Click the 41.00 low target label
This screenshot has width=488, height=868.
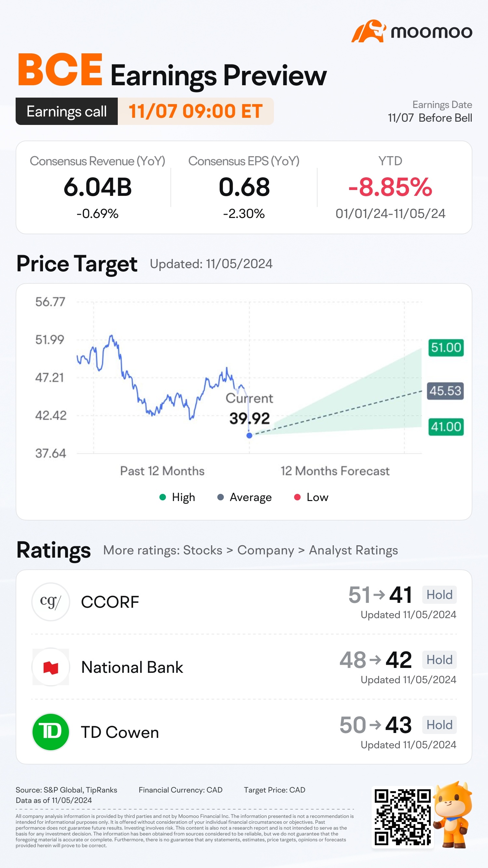[x=446, y=427]
